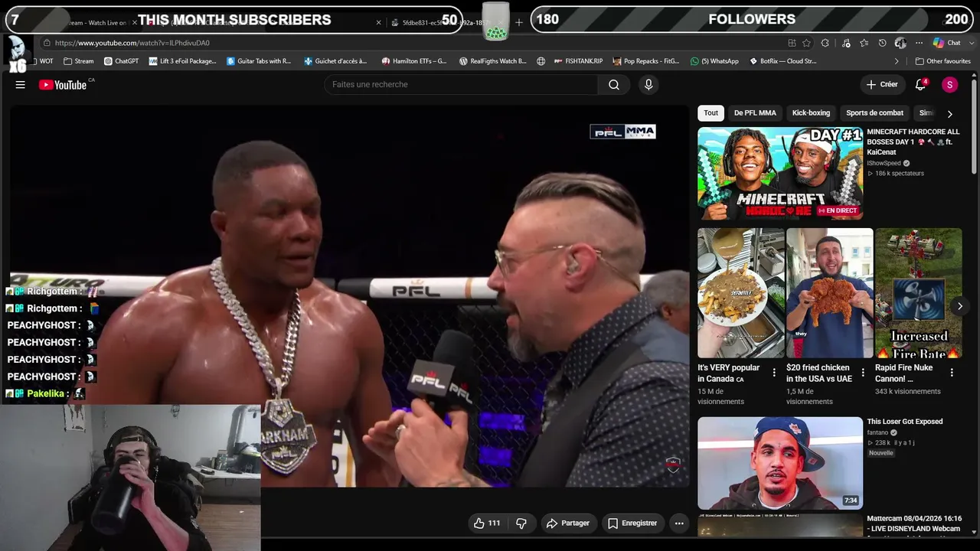Click the Enregistrer save button
980x551 pixels.
[632, 523]
